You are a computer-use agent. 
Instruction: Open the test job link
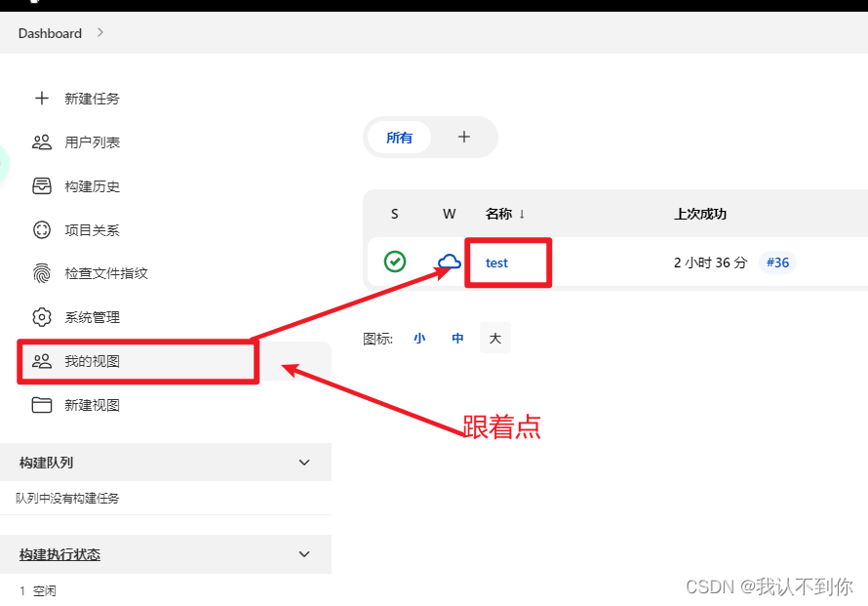click(496, 263)
